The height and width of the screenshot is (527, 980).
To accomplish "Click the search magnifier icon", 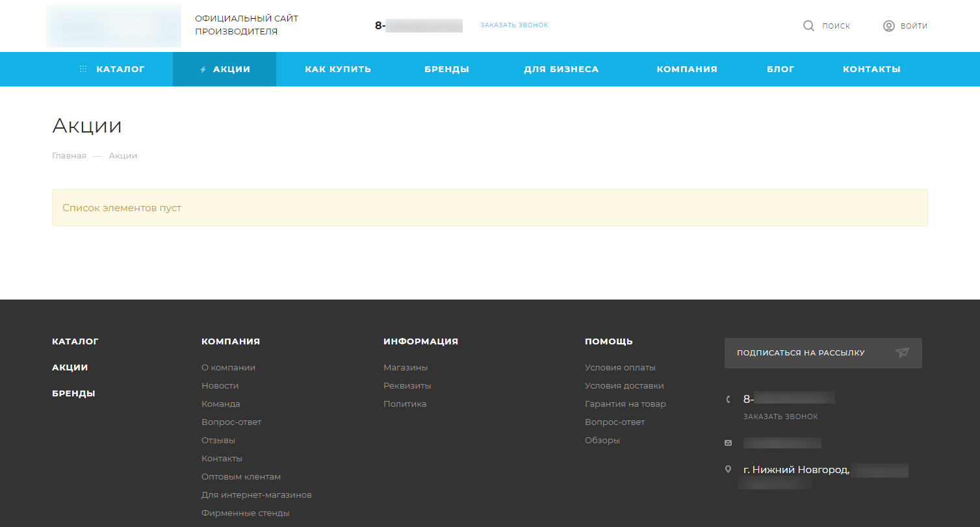I will (808, 26).
